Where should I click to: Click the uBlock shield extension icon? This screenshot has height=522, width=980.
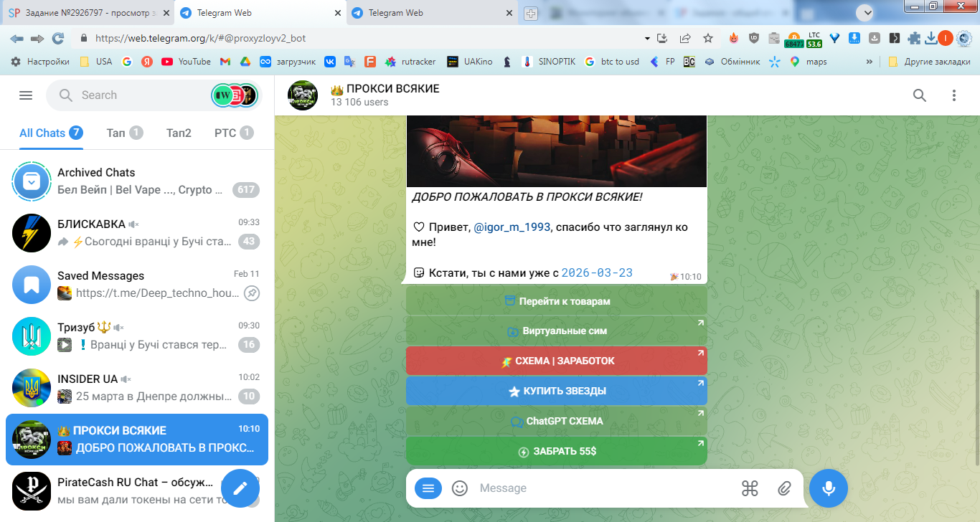753,38
